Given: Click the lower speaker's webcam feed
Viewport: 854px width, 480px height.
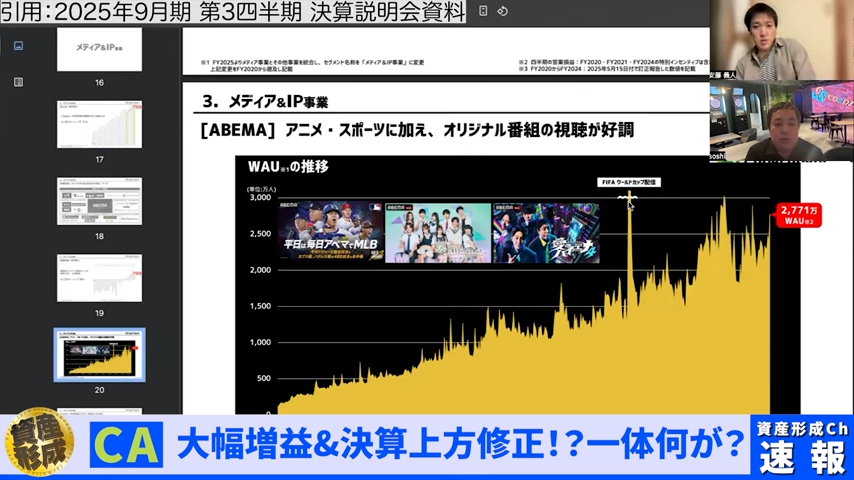Looking at the screenshot, I should (782, 120).
